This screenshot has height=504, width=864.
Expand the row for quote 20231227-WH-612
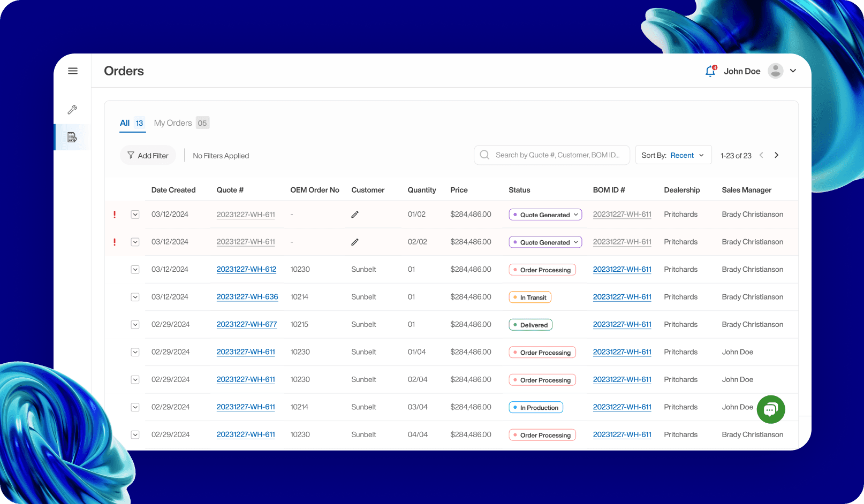135,270
